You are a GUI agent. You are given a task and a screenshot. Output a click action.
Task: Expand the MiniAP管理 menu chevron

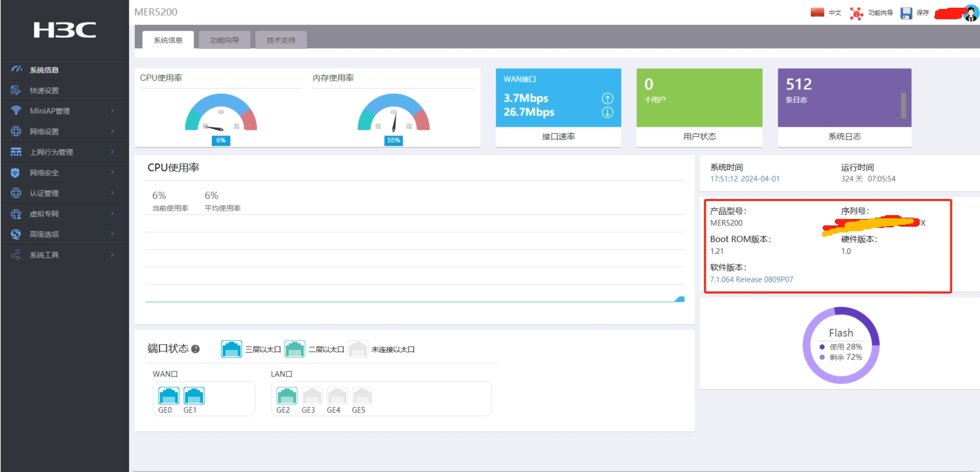click(x=112, y=111)
